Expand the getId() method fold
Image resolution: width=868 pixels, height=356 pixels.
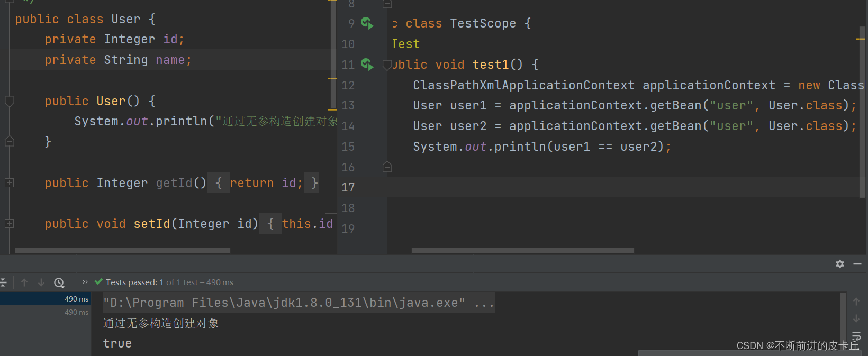[9, 182]
